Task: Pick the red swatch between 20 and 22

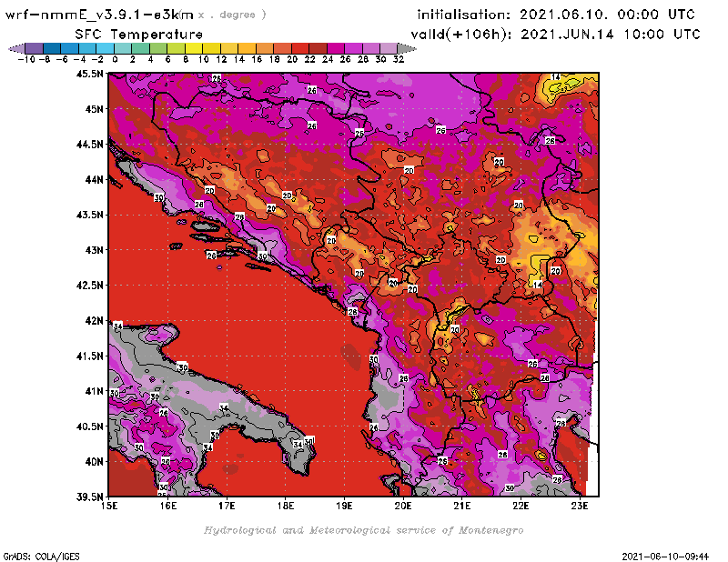Action: coord(300,48)
